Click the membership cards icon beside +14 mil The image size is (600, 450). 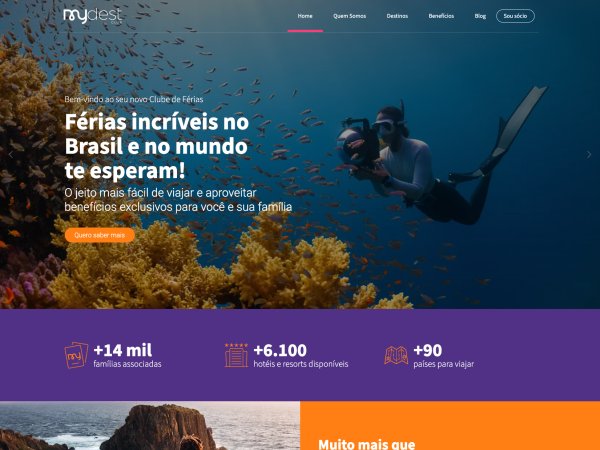click(76, 355)
